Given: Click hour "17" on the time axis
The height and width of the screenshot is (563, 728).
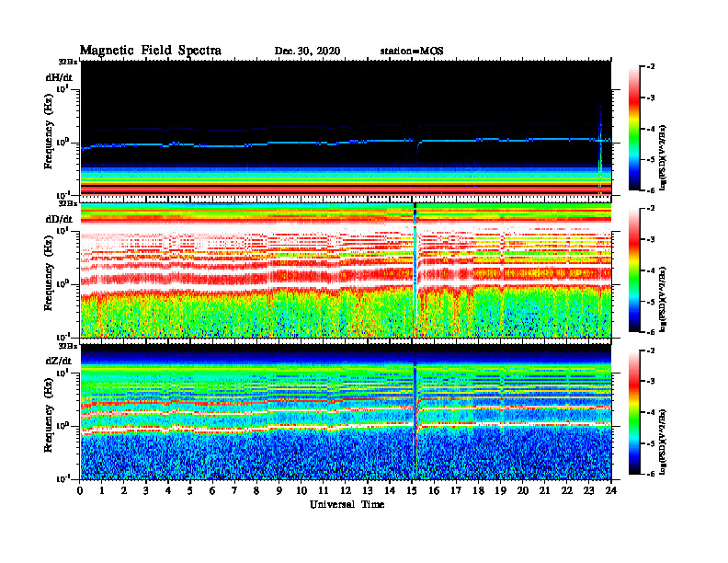Looking at the screenshot, I should pyautogui.click(x=456, y=490).
